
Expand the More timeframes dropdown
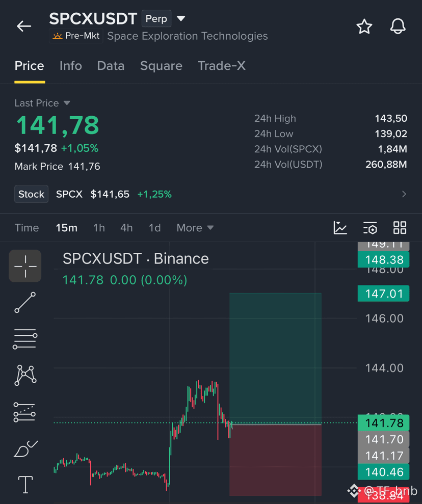coord(195,228)
